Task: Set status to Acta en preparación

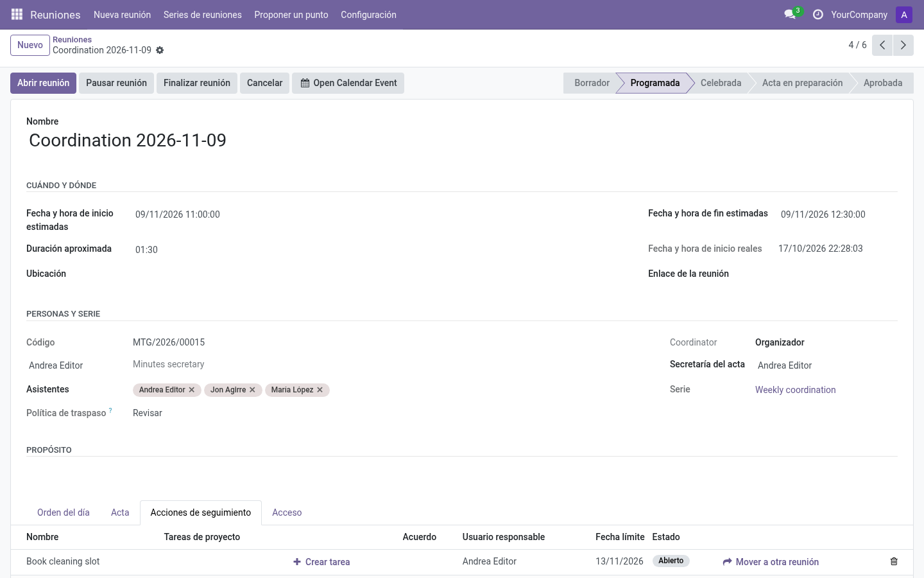Action: pos(802,83)
